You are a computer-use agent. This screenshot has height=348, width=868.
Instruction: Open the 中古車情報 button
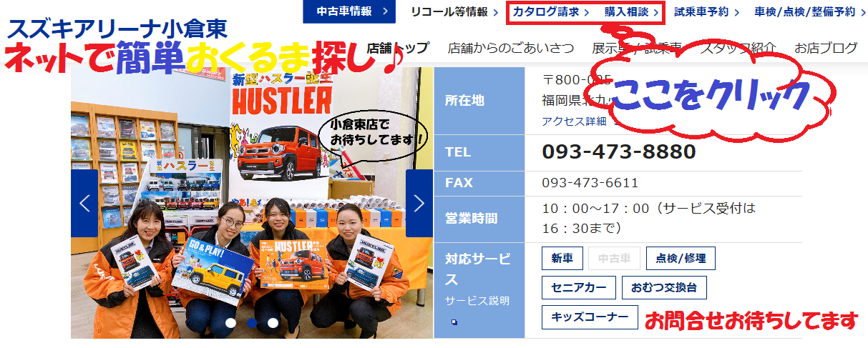click(349, 11)
